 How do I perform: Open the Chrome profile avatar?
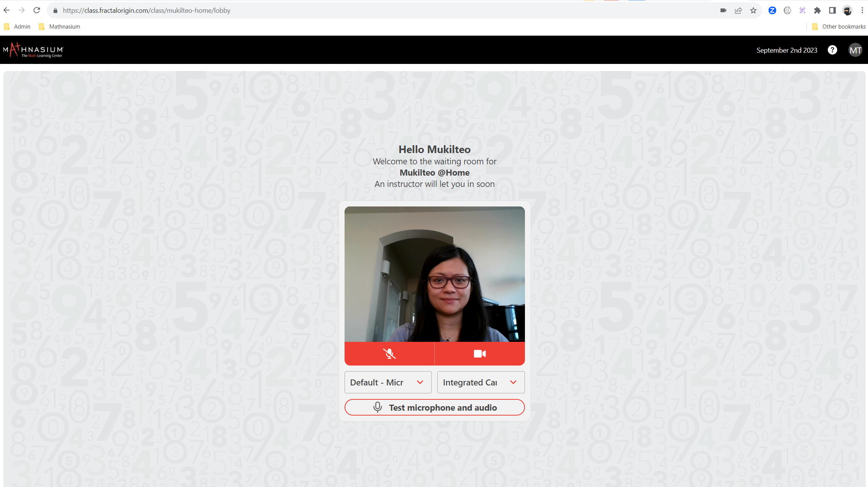click(x=847, y=11)
